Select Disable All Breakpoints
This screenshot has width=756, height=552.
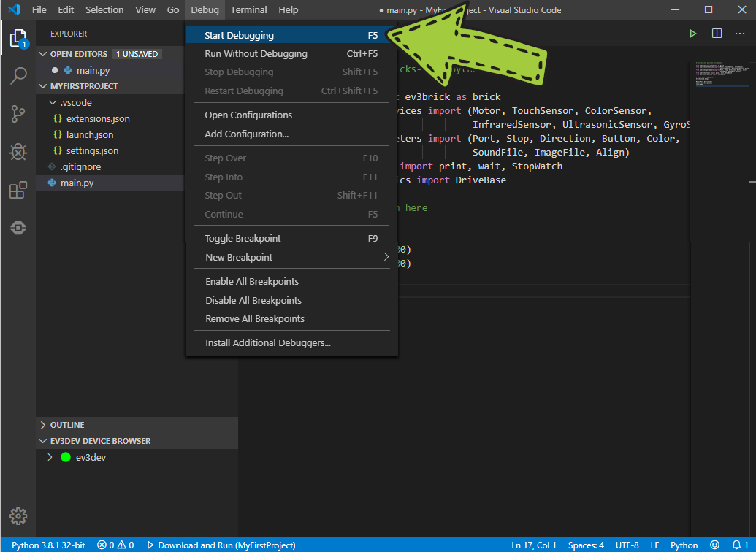pos(291,300)
